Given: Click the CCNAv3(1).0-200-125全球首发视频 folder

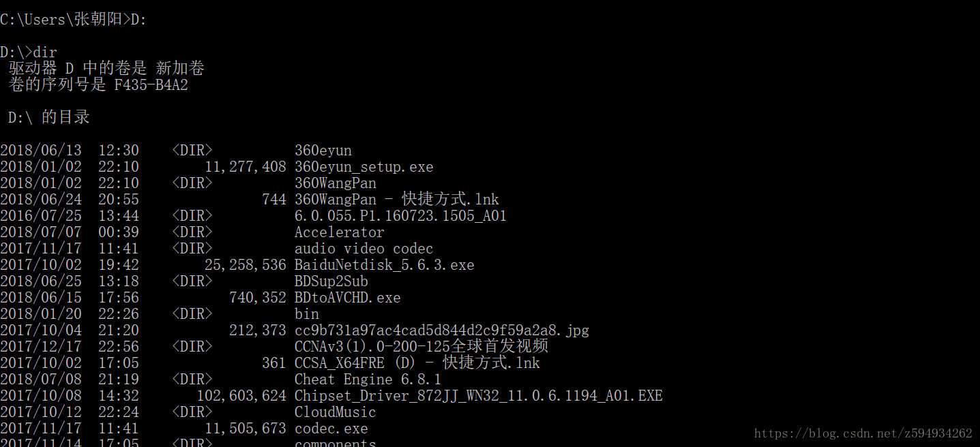Looking at the screenshot, I should 421,347.
